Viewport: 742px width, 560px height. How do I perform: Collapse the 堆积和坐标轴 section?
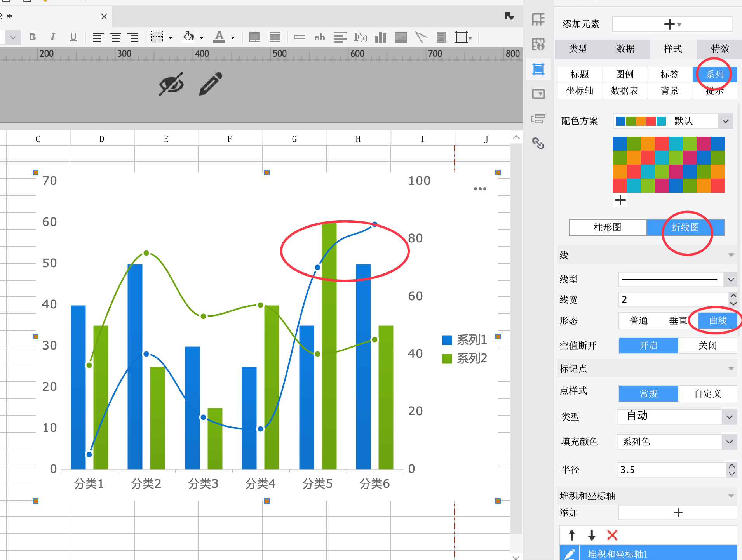pos(731,496)
